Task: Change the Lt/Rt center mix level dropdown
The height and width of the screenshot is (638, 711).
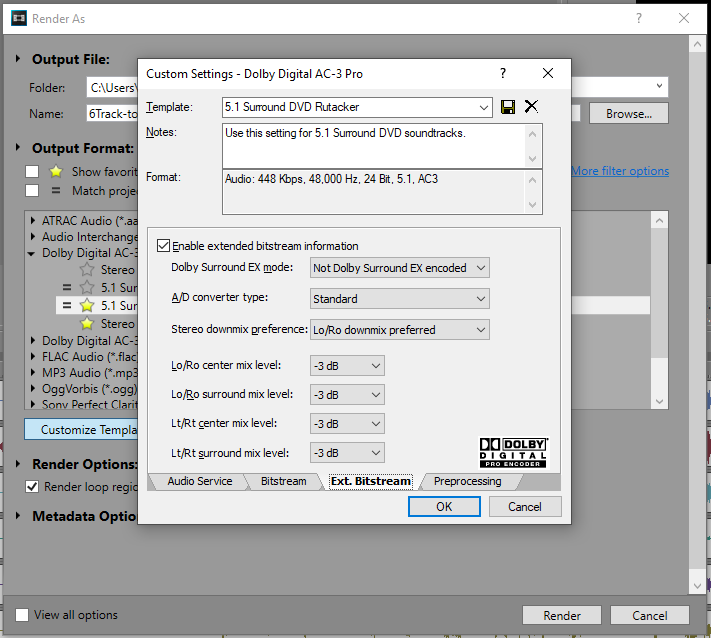Action: point(347,424)
